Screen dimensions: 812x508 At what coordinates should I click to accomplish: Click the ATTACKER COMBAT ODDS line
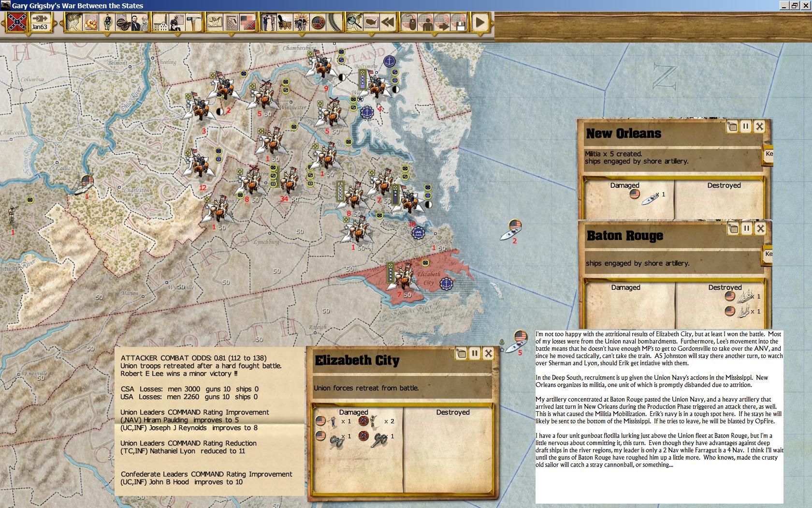193,358
